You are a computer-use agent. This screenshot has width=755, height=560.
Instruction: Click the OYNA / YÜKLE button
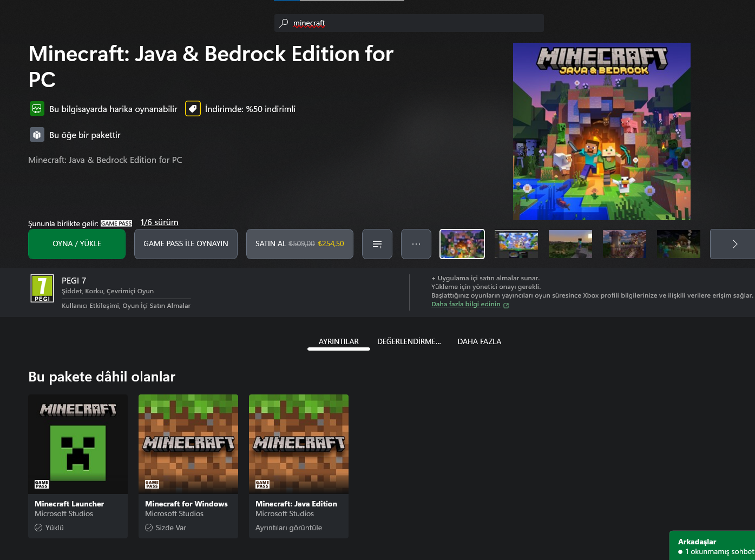77,244
